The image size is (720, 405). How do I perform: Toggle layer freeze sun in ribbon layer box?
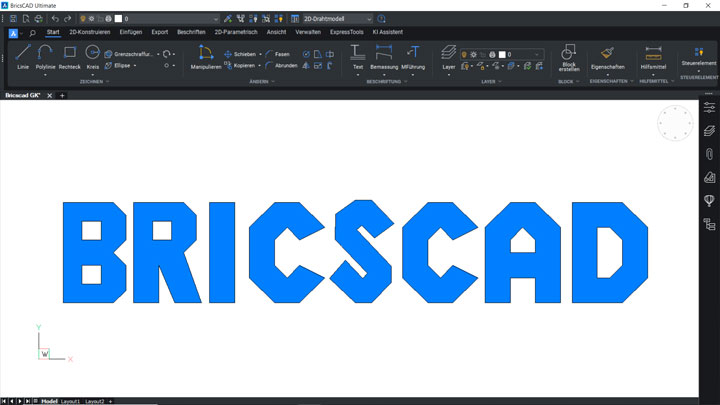pyautogui.click(x=473, y=55)
